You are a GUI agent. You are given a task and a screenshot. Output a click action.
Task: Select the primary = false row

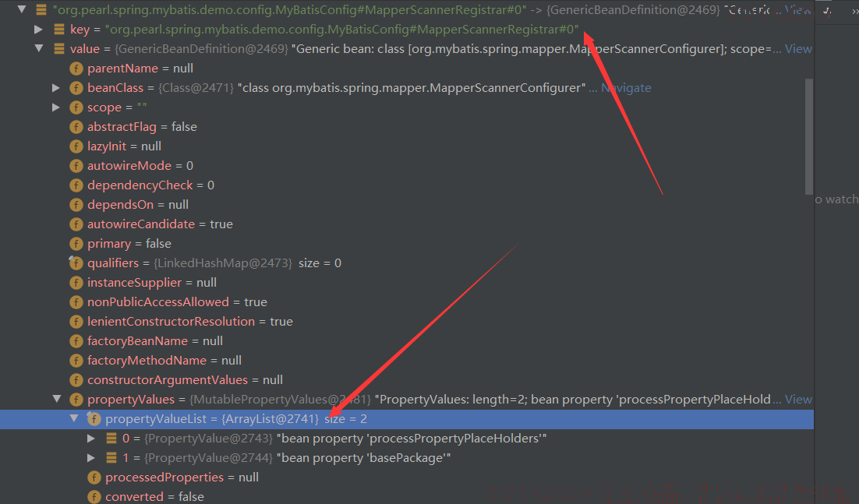pos(406,244)
